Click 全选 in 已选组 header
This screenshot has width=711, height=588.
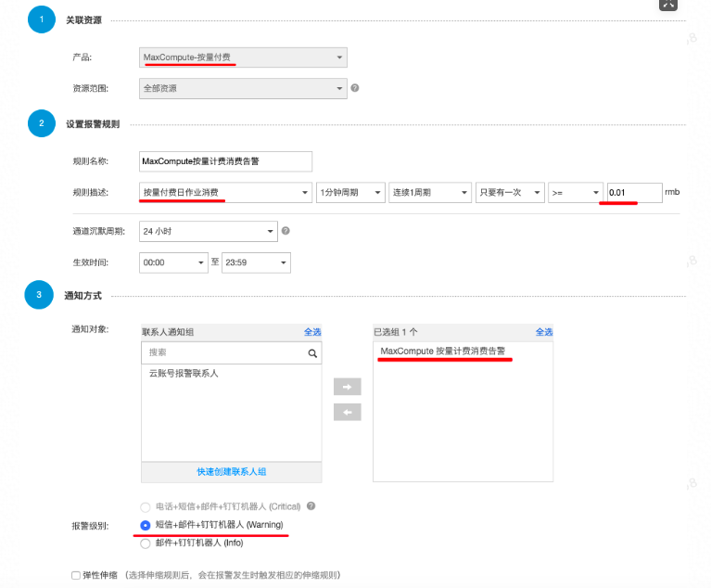pos(544,332)
